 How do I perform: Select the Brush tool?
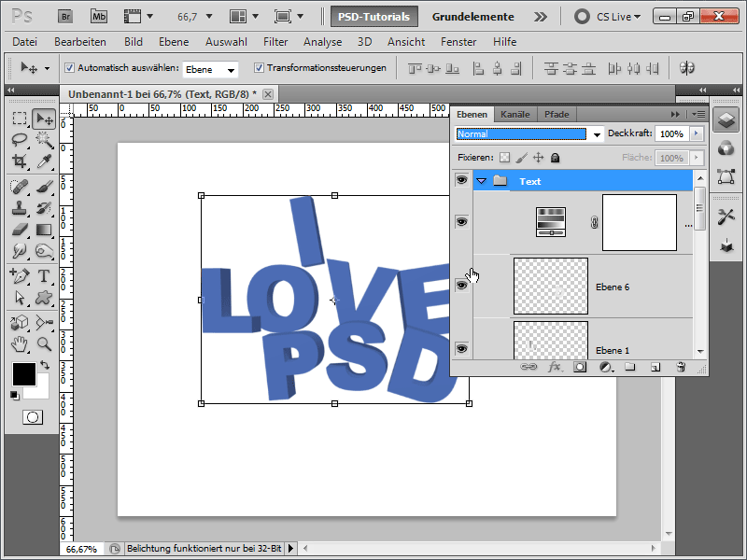pyautogui.click(x=44, y=187)
